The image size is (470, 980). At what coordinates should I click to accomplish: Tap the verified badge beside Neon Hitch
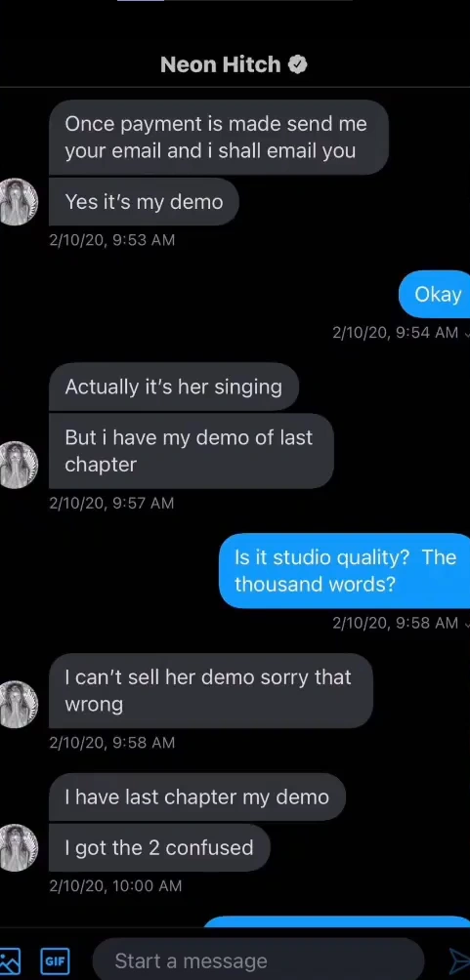coord(298,64)
